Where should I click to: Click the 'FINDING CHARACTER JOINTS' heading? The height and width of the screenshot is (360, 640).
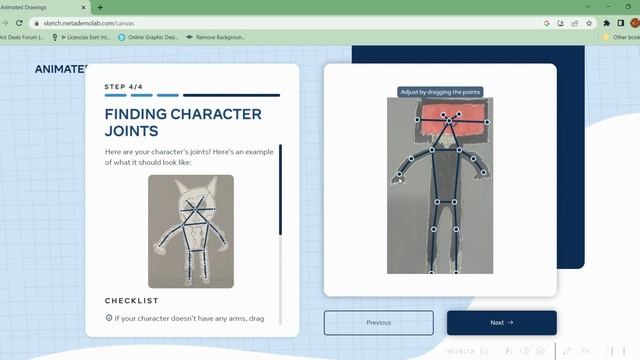point(183,122)
